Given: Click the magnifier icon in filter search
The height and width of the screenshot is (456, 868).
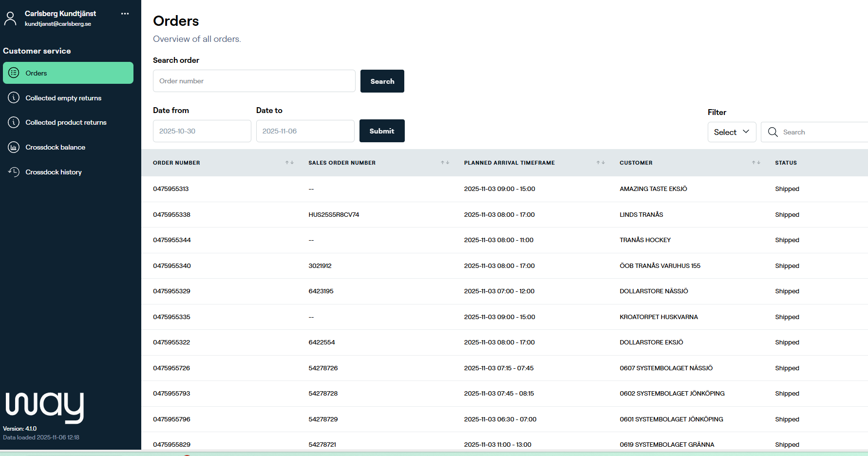Looking at the screenshot, I should pos(773,132).
